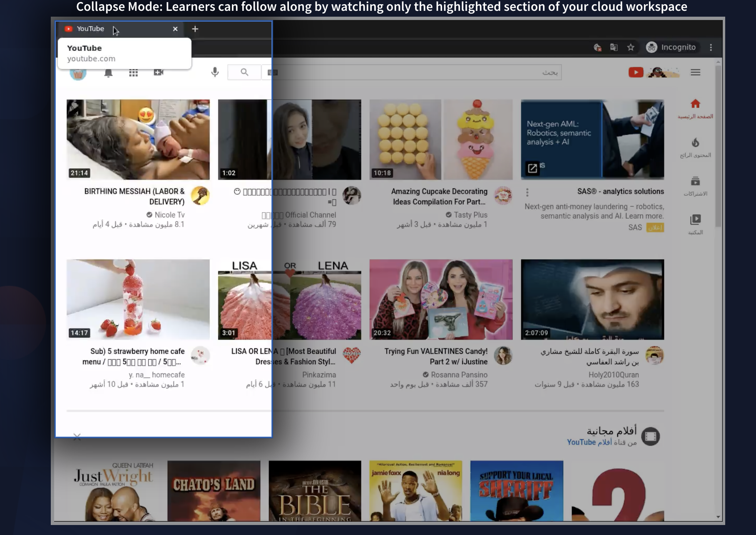Start voice search with the microphone

[215, 72]
